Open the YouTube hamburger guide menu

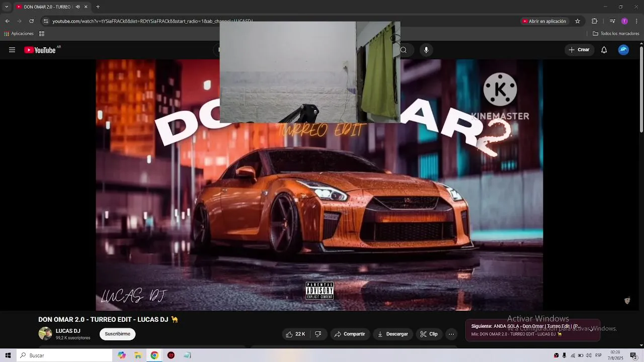point(12,50)
